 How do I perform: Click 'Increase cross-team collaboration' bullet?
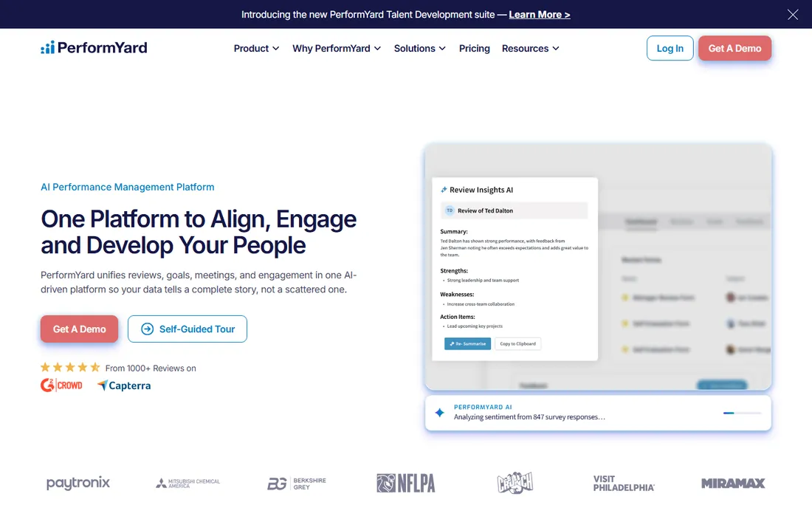point(481,304)
